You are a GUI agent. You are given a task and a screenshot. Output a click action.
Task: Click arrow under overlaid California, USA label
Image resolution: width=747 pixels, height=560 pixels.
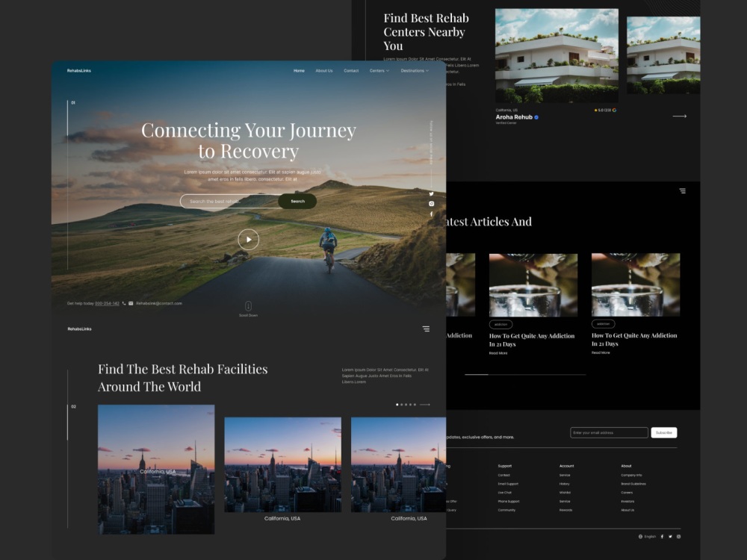[156, 477]
